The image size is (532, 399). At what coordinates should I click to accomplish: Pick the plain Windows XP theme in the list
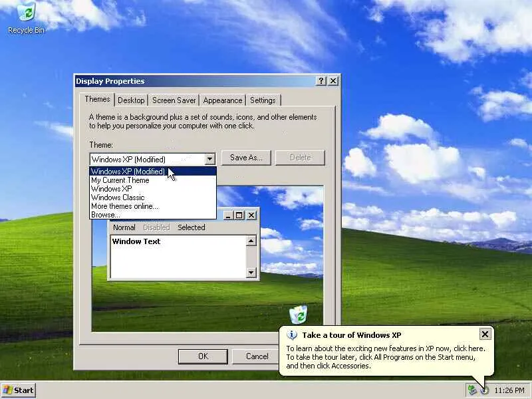point(153,189)
